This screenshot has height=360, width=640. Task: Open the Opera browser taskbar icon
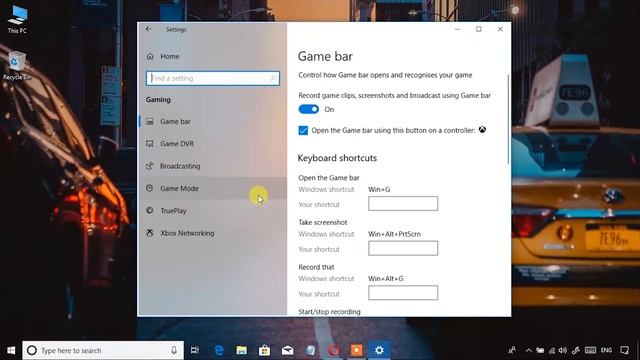click(333, 350)
